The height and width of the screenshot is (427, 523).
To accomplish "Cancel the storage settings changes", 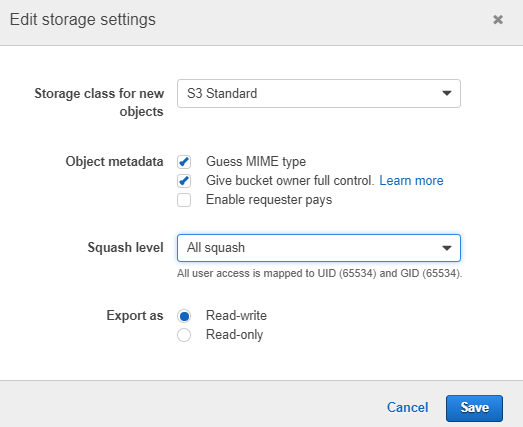I will (x=407, y=408).
